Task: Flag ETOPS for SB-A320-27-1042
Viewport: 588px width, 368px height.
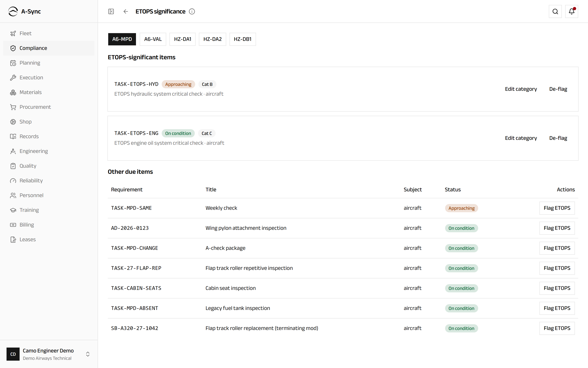Action: pyautogui.click(x=557, y=328)
